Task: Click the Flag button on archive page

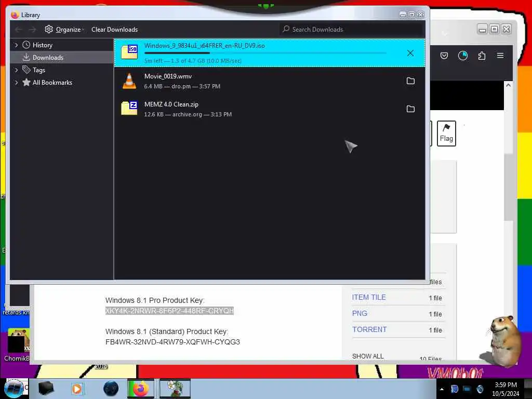Action: [446, 134]
